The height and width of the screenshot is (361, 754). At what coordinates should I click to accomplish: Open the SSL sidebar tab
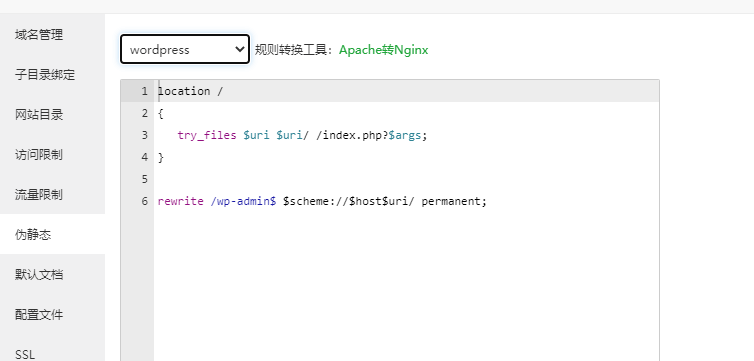25,355
